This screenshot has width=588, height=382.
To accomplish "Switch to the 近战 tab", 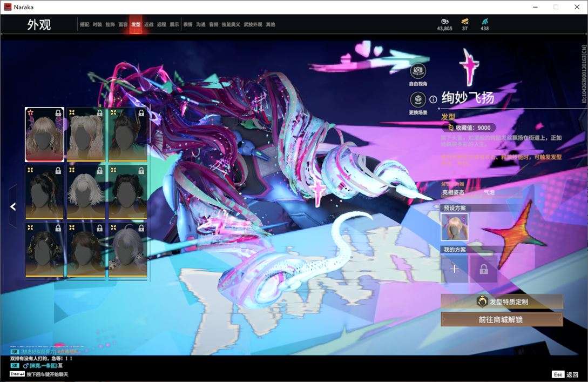I will [148, 24].
